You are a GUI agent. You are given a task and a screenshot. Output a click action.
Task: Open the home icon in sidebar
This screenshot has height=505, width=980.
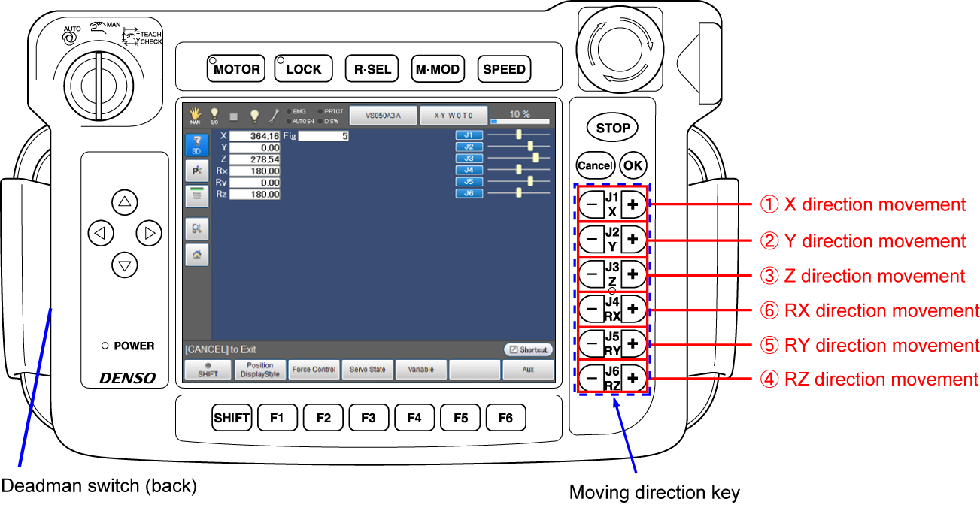click(196, 255)
